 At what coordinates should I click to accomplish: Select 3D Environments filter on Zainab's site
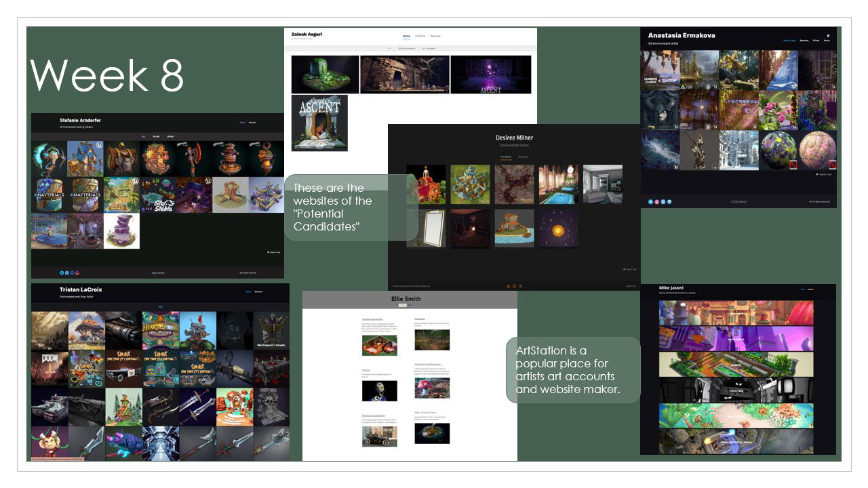tap(407, 49)
